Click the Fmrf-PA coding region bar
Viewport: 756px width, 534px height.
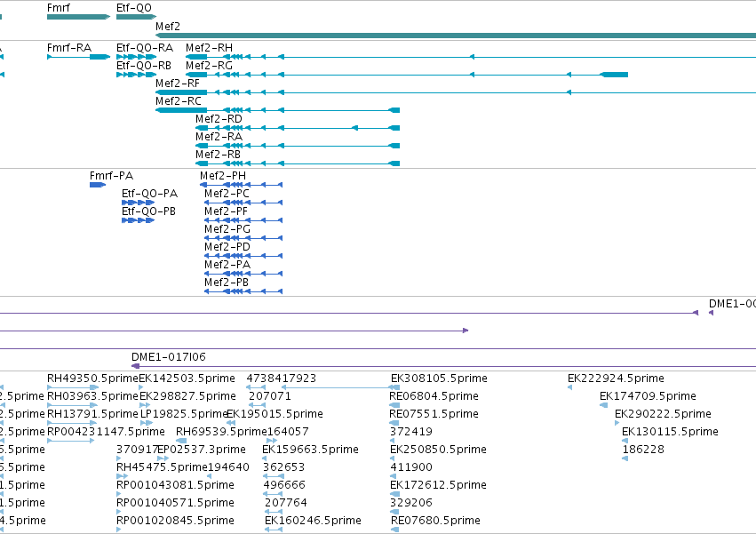98,185
